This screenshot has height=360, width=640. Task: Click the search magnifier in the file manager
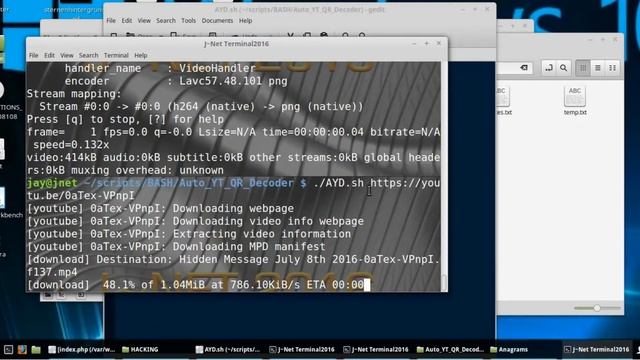[x=564, y=68]
